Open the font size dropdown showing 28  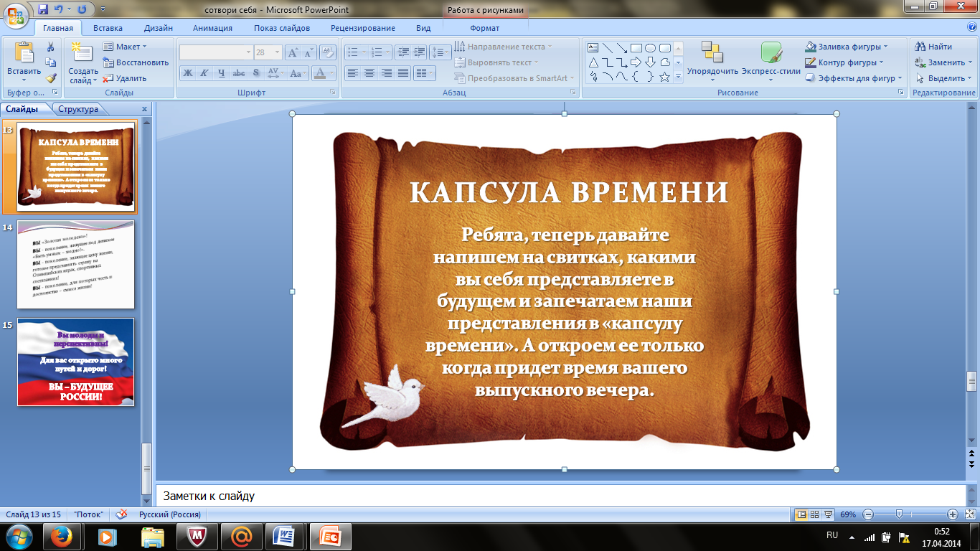coord(268,52)
